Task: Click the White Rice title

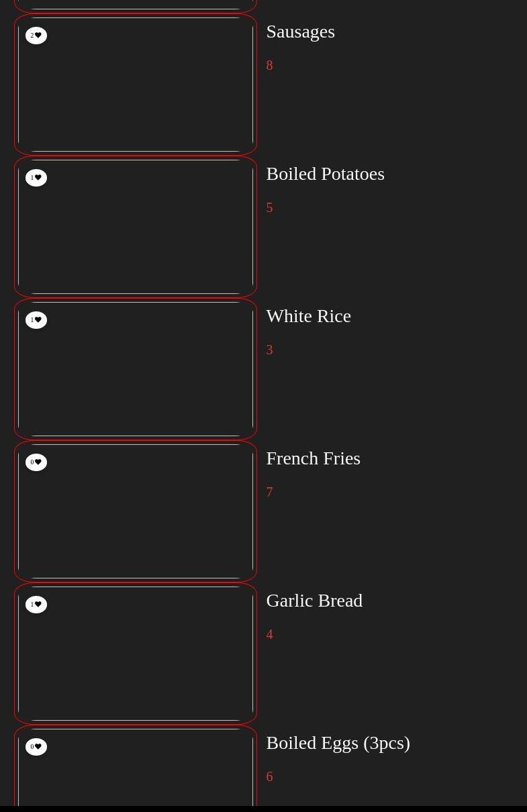Action: [x=308, y=316]
